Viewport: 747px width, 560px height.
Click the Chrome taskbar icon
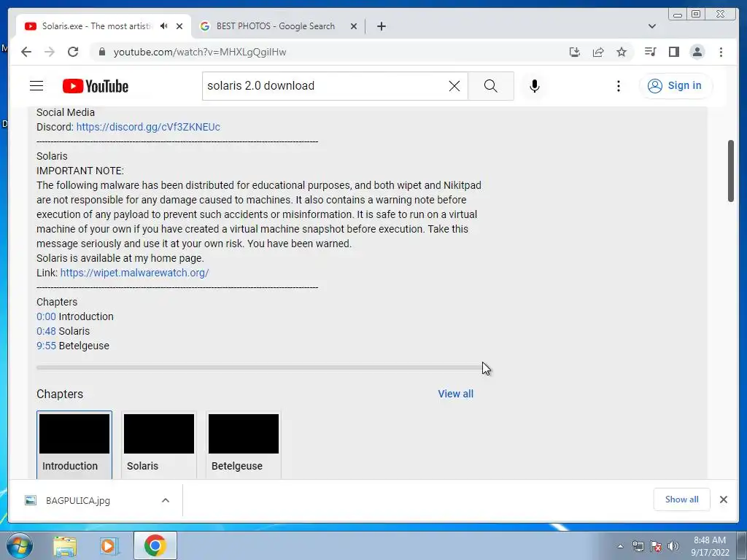click(155, 545)
